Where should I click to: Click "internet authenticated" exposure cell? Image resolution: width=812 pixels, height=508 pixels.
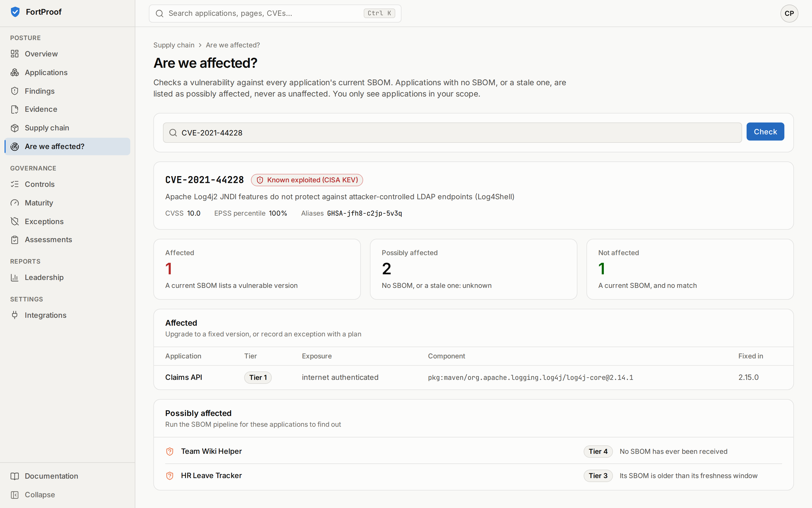click(x=340, y=377)
